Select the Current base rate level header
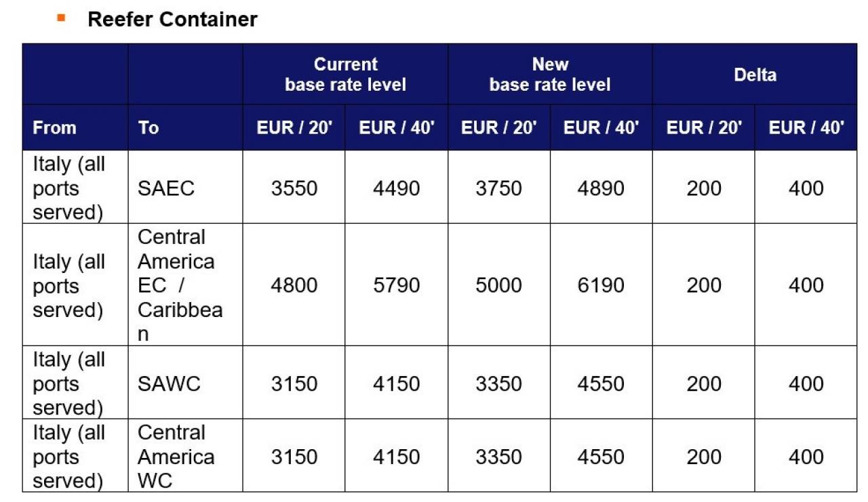 point(345,75)
